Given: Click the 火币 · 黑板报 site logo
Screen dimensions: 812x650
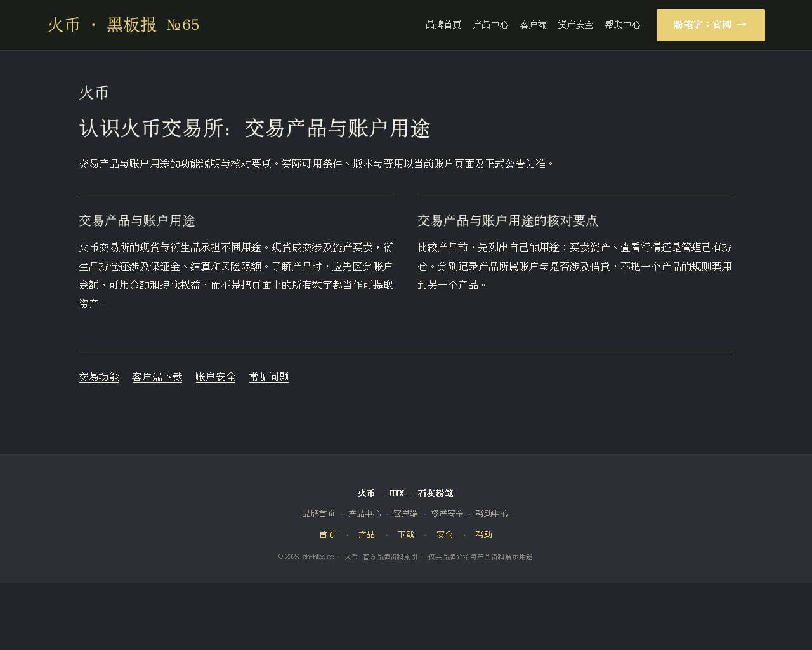Looking at the screenshot, I should (124, 25).
